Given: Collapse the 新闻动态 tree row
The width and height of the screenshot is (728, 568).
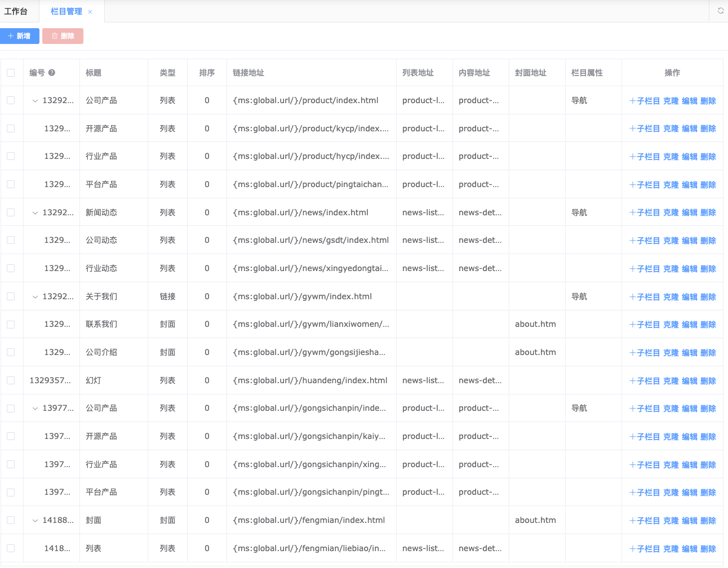Looking at the screenshot, I should 35,213.
